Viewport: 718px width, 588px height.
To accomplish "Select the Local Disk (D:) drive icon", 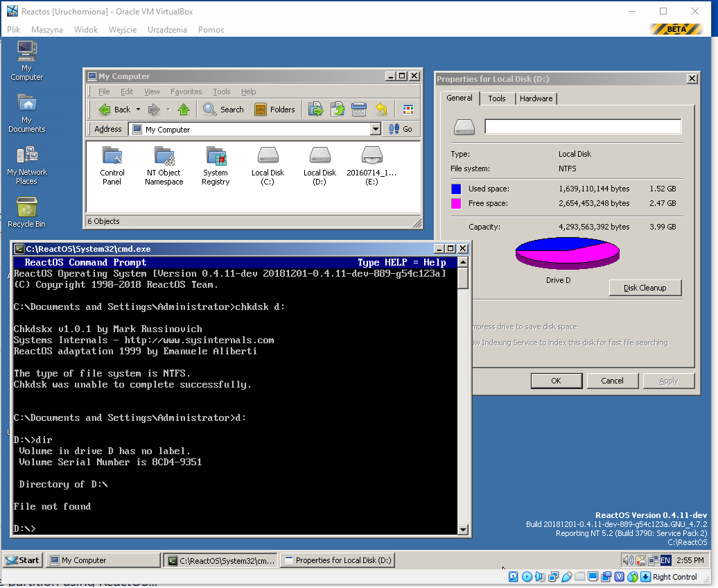I will point(319,166).
